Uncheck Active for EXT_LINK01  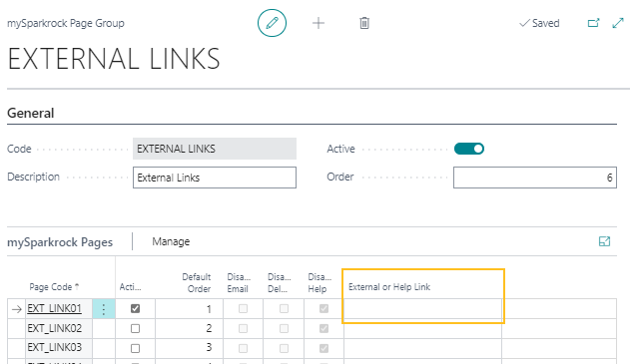135,309
